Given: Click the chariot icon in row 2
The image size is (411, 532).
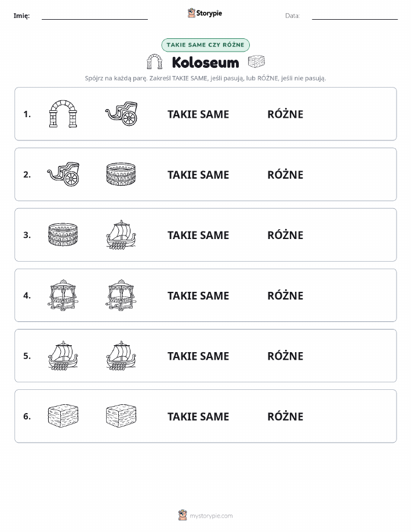Looking at the screenshot, I should pyautogui.click(x=63, y=174).
